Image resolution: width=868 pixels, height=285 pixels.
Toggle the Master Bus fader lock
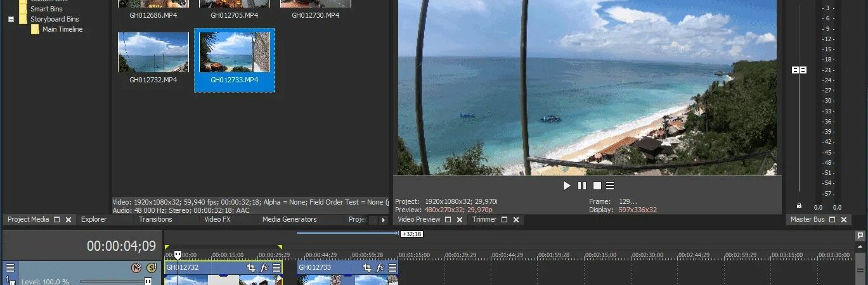799,206
